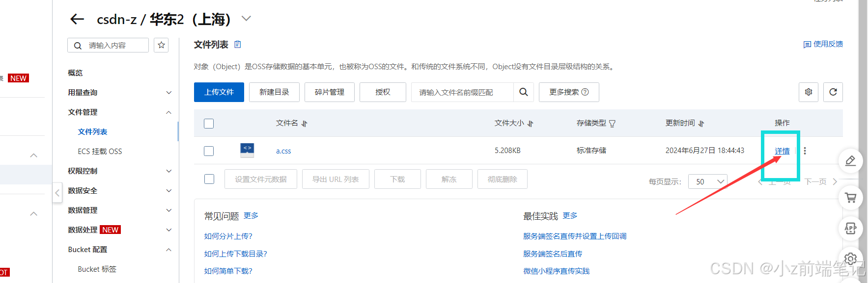The image size is (868, 283).
Task: Open 如何分片上传? link
Action: (x=228, y=236)
